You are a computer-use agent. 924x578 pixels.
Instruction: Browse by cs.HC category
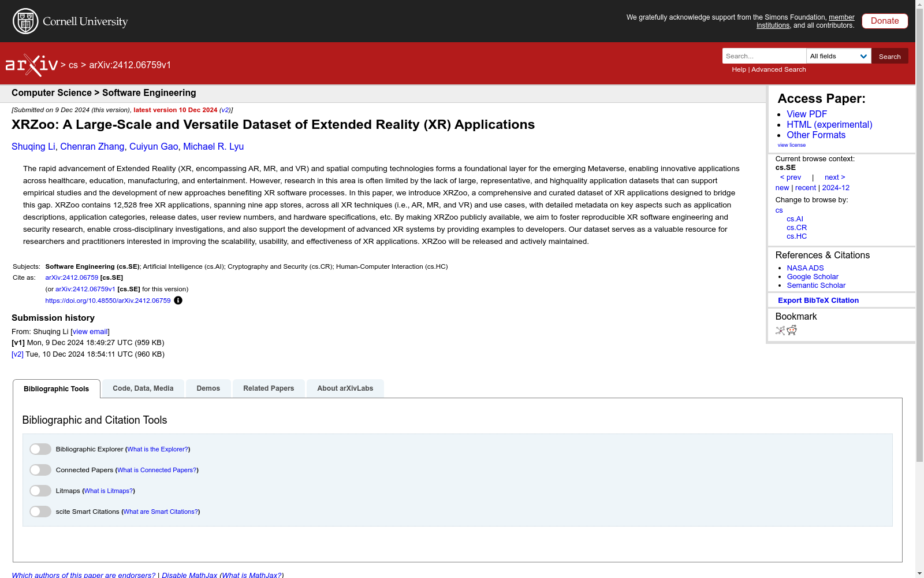tap(796, 236)
